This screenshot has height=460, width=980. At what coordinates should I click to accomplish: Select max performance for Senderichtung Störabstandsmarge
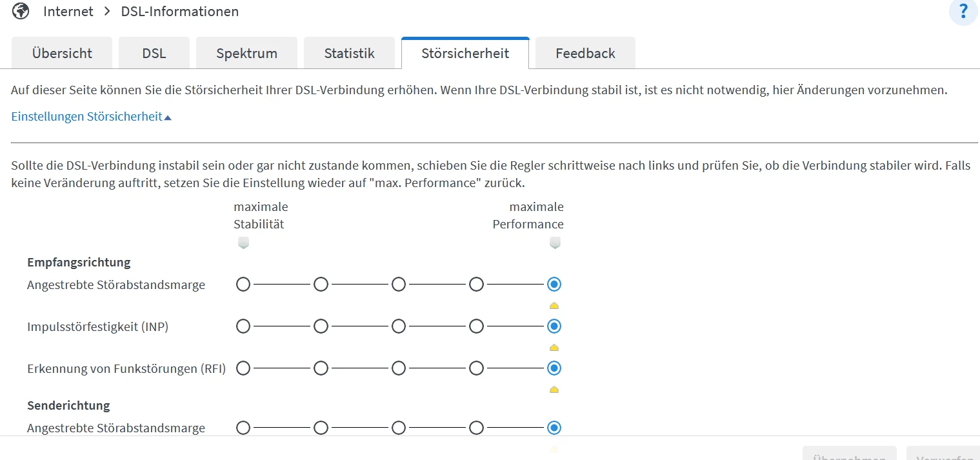pos(554,428)
